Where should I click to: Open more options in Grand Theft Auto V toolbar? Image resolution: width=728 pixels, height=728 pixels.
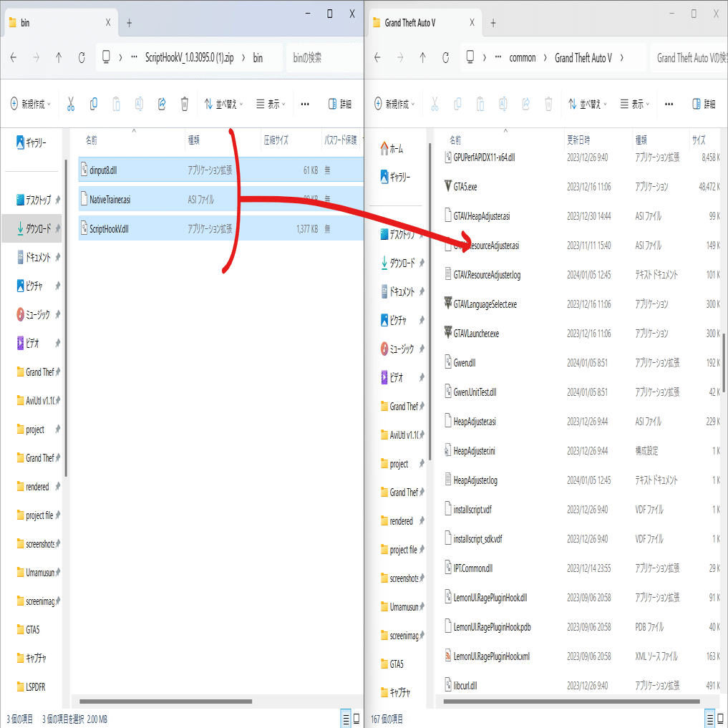[669, 104]
